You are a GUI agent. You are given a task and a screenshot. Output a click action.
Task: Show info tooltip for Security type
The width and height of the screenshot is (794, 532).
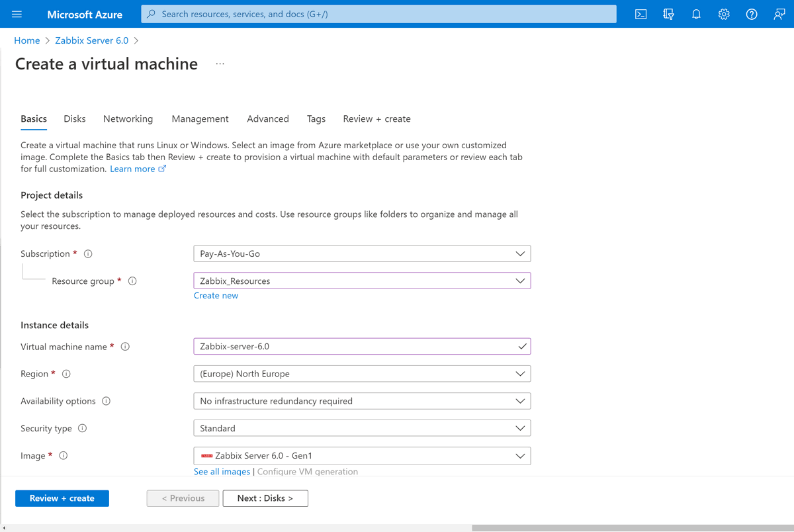point(83,428)
